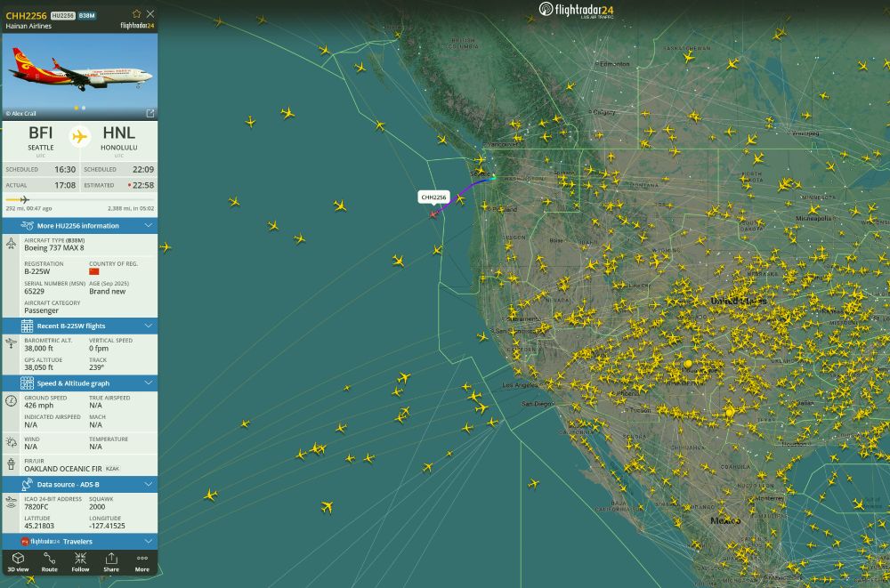
Task: Click chevron on Data source ADS-B
Action: pyautogui.click(x=148, y=484)
